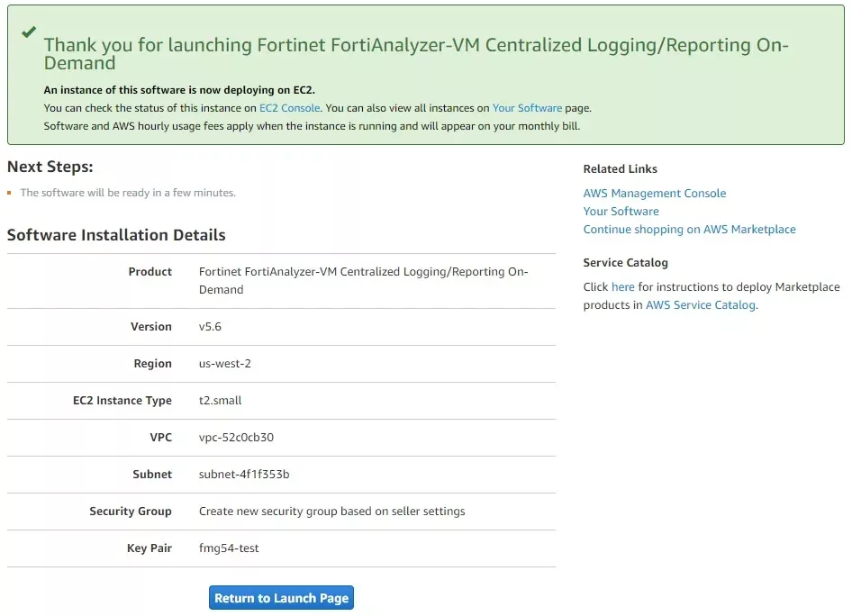The image size is (852, 616).
Task: Click the 'here' instructions link
Action: pos(622,286)
